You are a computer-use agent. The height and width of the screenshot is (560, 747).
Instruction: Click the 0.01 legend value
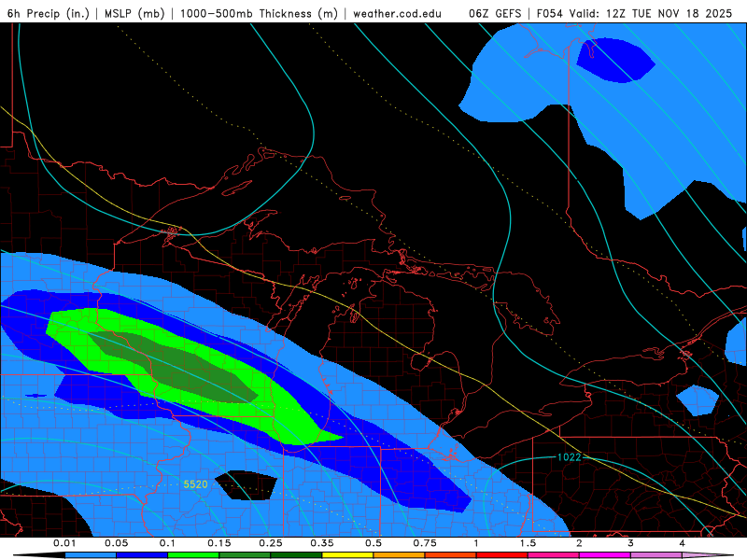(64, 543)
